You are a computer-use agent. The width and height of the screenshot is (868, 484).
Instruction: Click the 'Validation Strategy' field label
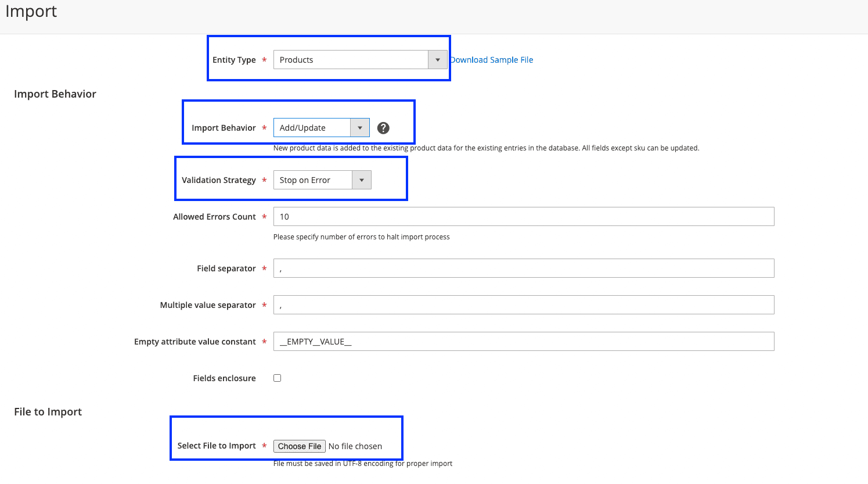pyautogui.click(x=219, y=180)
